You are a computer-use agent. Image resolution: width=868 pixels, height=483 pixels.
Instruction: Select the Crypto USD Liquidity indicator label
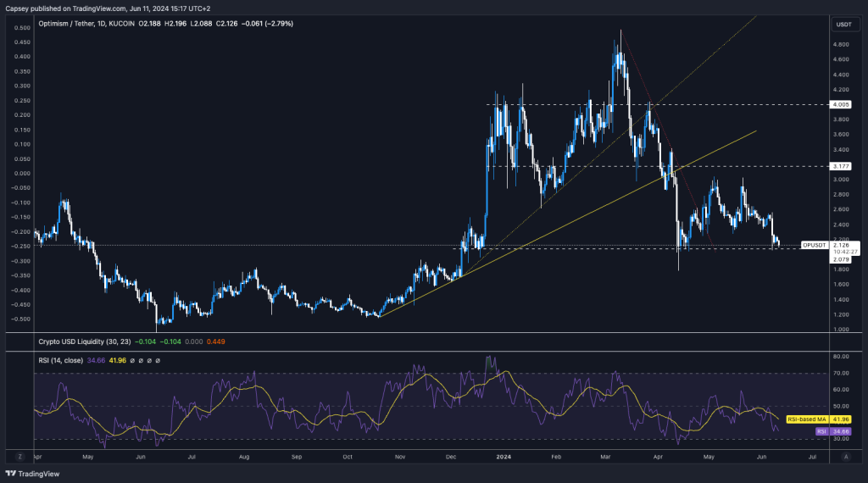[85, 341]
